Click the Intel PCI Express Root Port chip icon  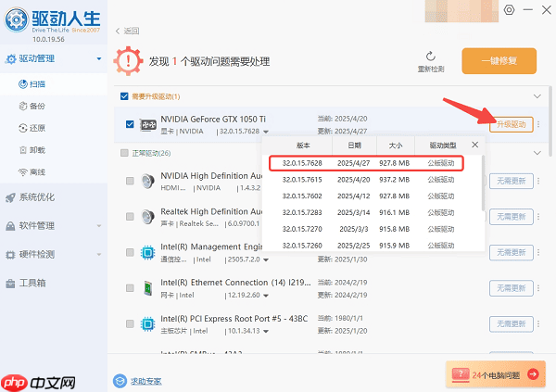[148, 324]
